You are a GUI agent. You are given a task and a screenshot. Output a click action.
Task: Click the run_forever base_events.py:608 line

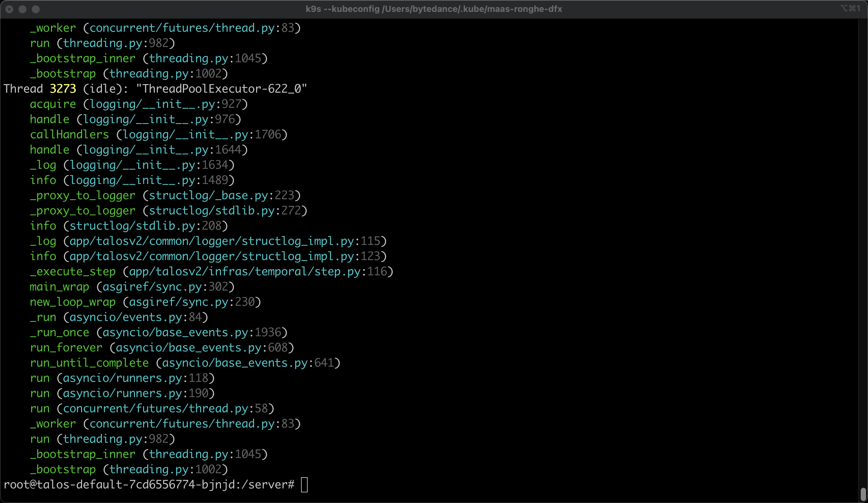point(162,347)
